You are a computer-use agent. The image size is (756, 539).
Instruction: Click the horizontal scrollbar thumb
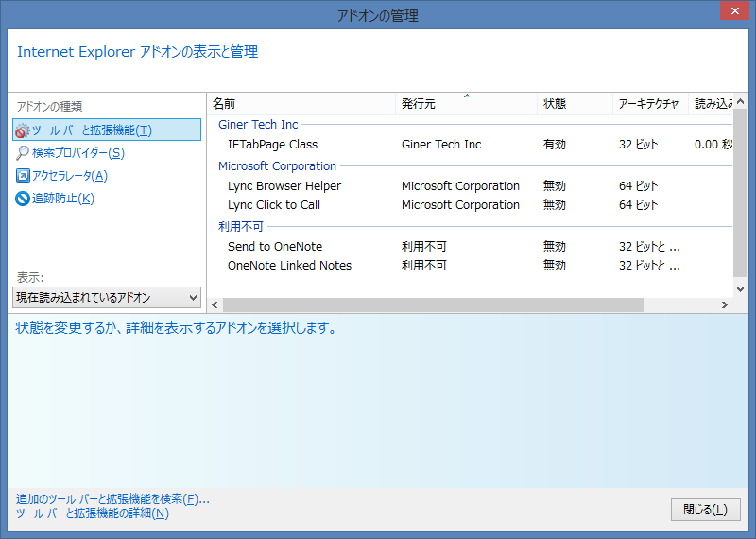pyautogui.click(x=434, y=305)
